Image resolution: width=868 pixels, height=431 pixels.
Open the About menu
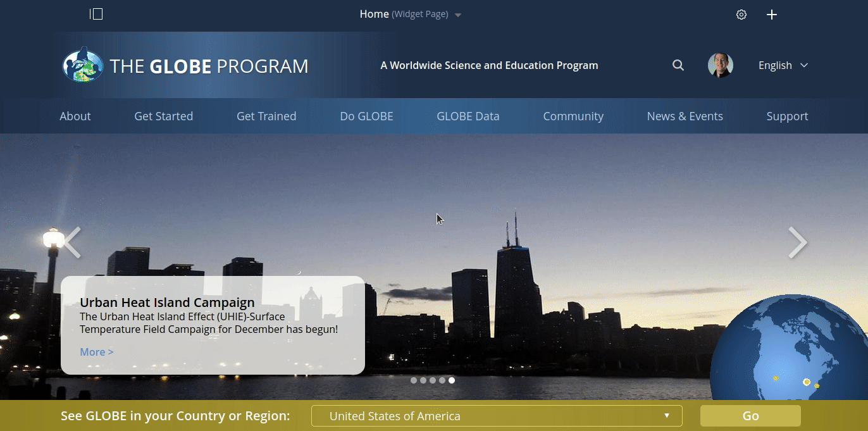(x=75, y=116)
